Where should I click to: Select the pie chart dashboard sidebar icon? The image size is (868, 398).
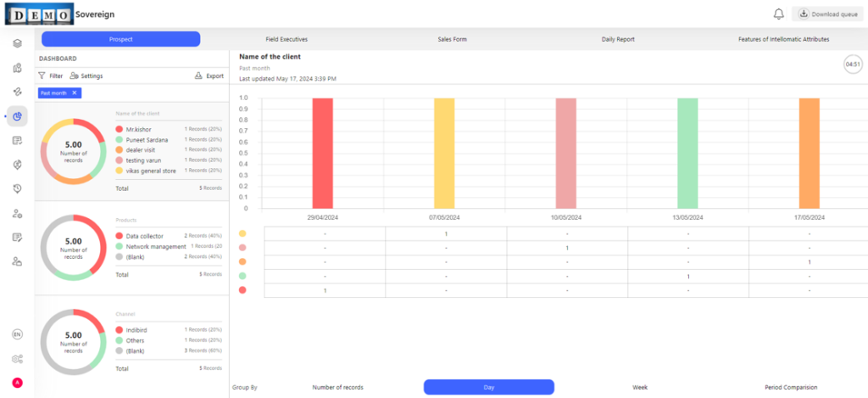(x=17, y=116)
